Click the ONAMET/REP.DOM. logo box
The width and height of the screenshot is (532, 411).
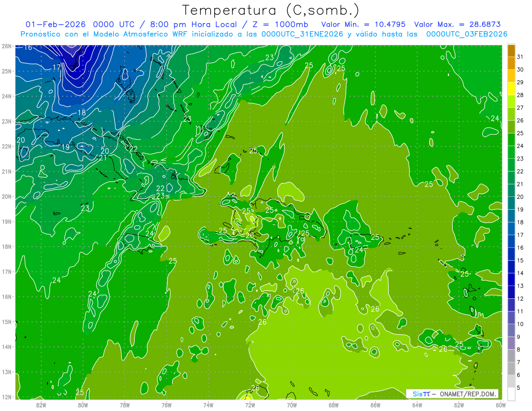[x=452, y=394]
